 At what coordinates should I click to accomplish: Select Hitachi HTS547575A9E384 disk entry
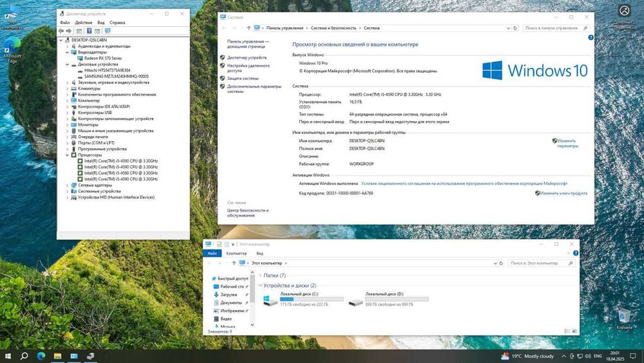coord(107,70)
